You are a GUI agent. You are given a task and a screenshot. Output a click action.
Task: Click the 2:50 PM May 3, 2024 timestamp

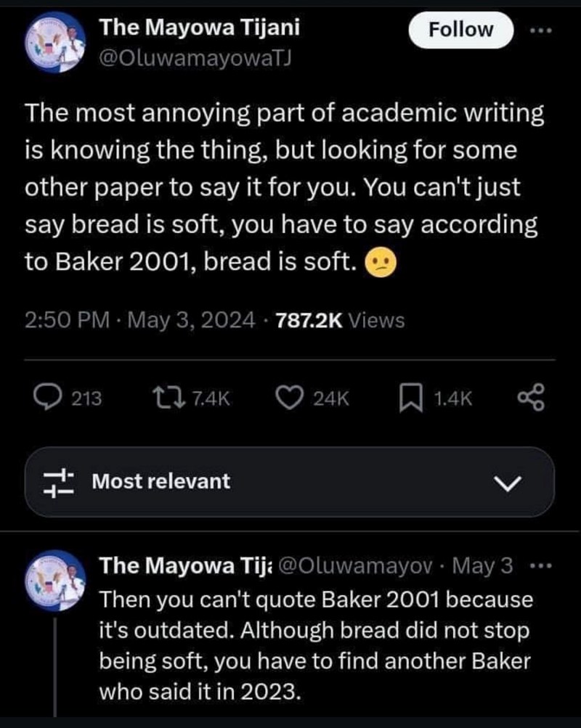140,319
